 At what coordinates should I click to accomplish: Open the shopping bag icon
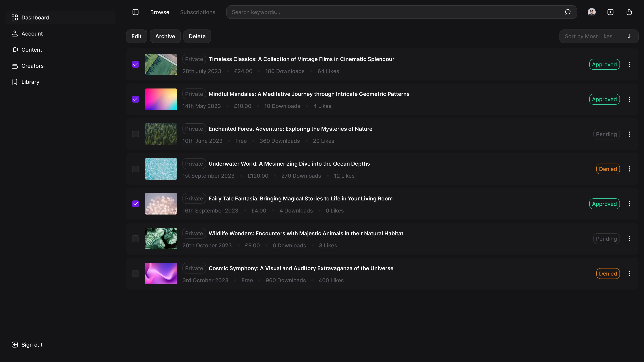[x=629, y=12]
